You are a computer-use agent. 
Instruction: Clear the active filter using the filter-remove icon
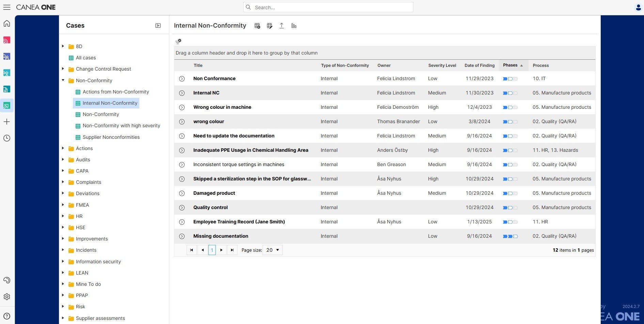(178, 41)
